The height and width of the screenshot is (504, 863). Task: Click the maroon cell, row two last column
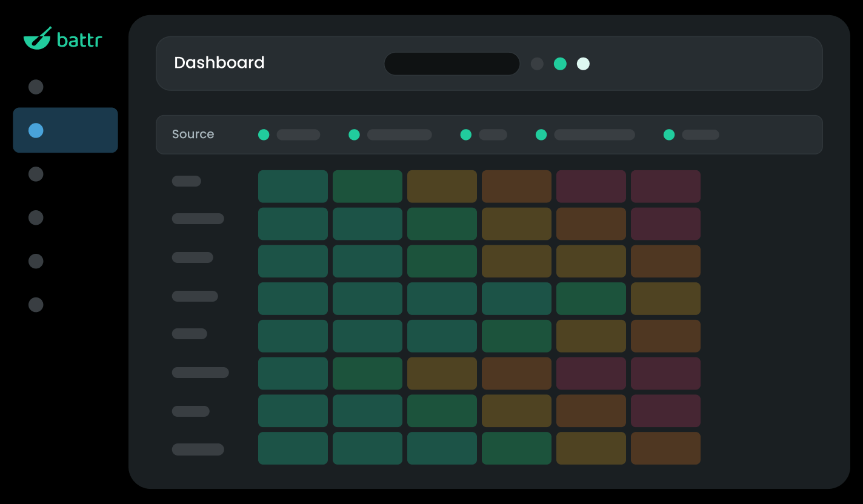pyautogui.click(x=665, y=224)
